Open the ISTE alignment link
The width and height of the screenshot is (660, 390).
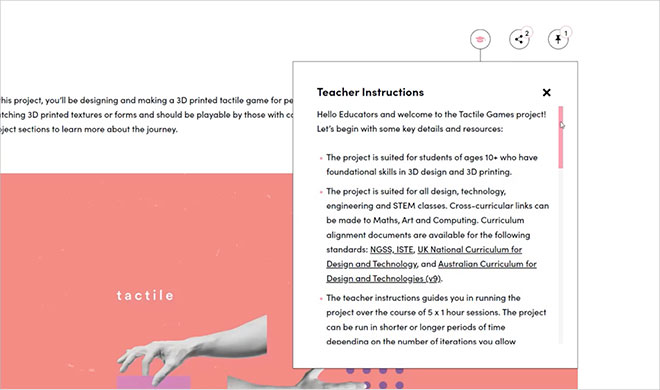coord(405,249)
